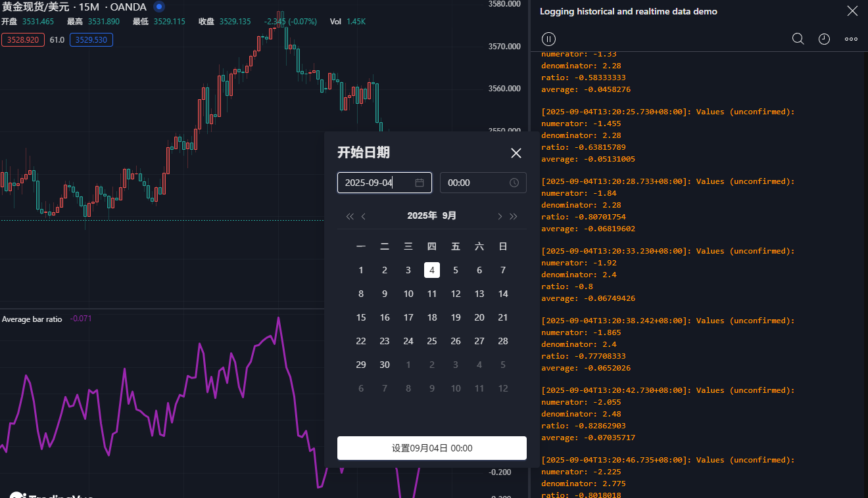Click the red 3528.920 sell price button
This screenshot has height=498, width=868.
[x=23, y=40]
